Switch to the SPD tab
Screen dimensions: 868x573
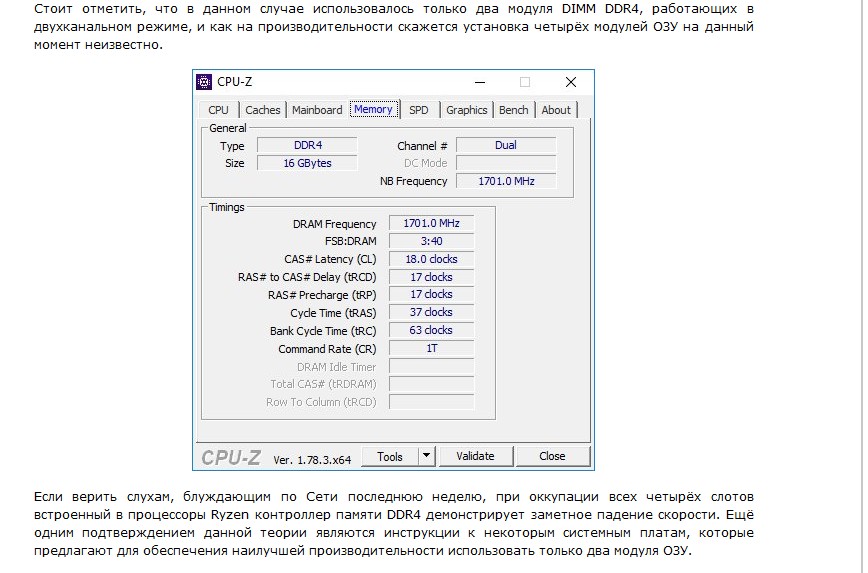(x=418, y=110)
